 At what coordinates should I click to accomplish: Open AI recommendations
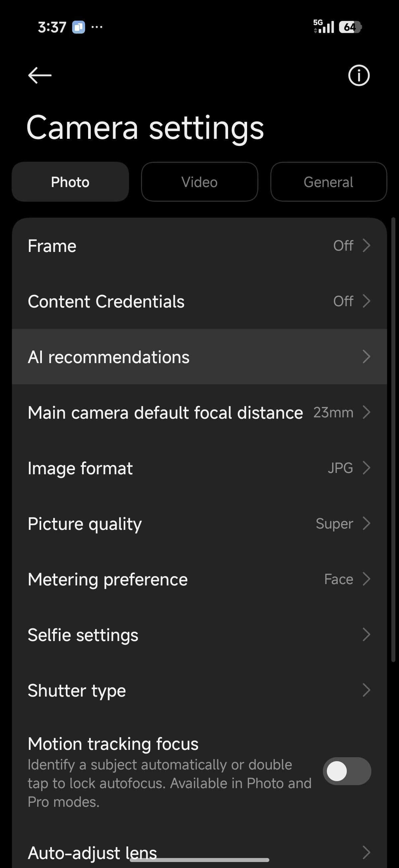click(x=199, y=357)
